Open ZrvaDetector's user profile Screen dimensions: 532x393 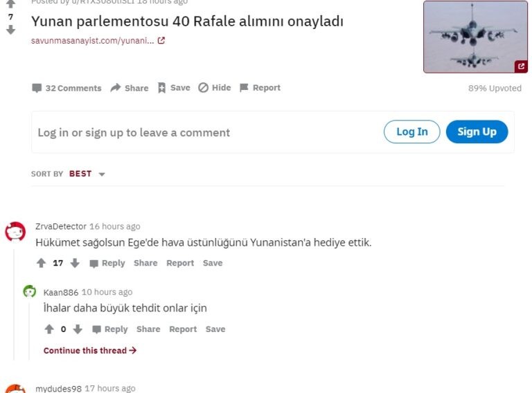tap(61, 226)
